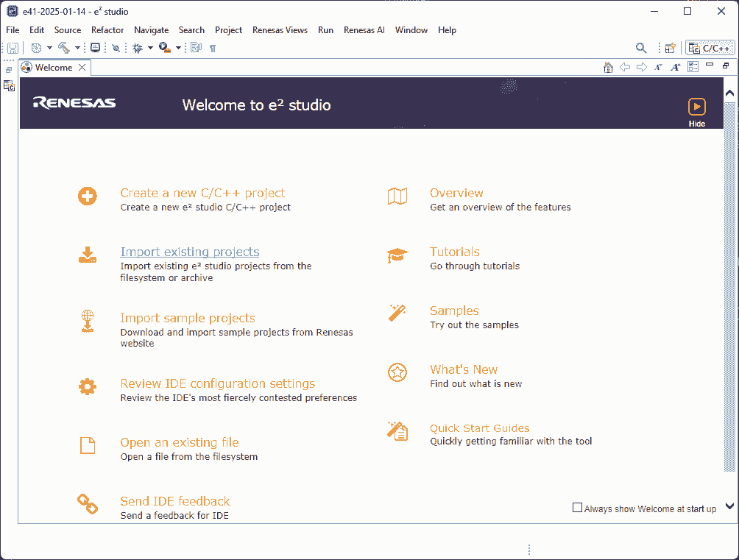Click the hammer Build icon
The width and height of the screenshot is (739, 560).
(x=64, y=48)
